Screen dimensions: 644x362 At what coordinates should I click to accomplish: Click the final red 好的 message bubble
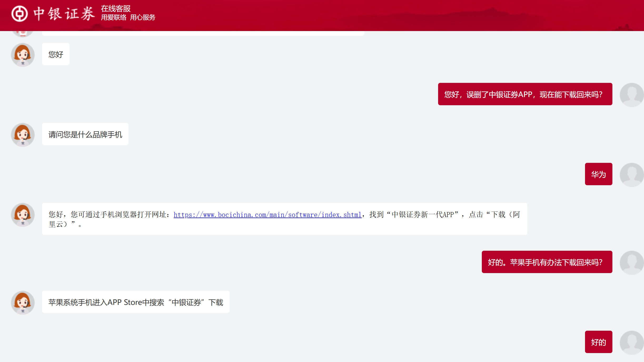(x=598, y=342)
